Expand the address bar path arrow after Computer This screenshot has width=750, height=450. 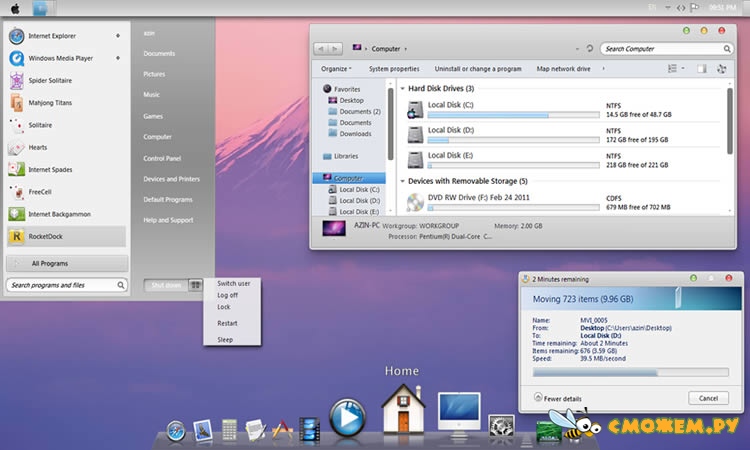coord(406,49)
